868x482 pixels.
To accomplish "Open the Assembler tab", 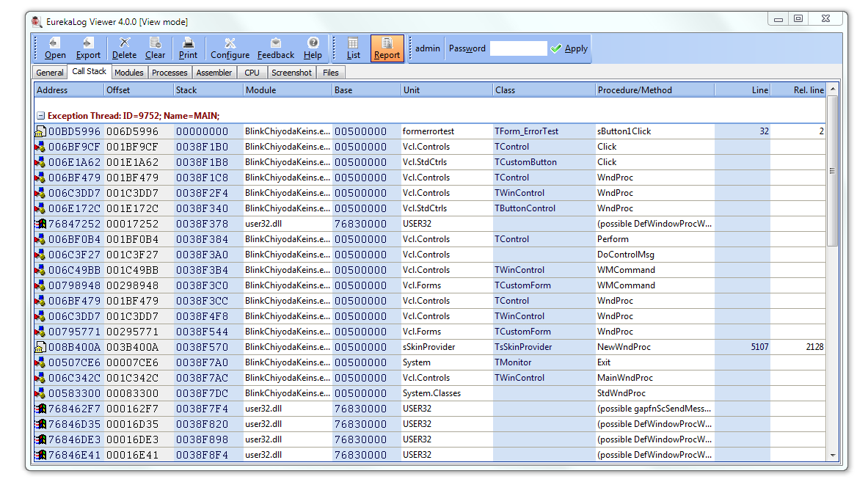I will (214, 73).
